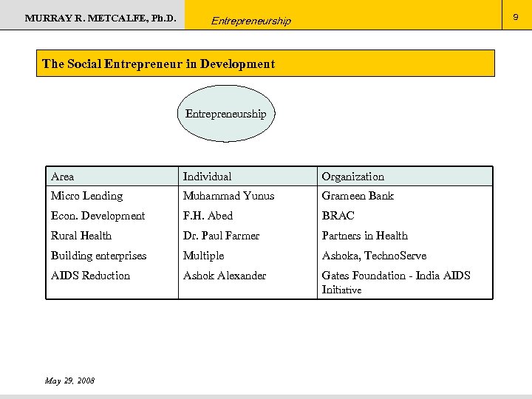Select the name Muhammad Yunus
Image resolution: width=532 pixels, height=399 pixels.
[x=228, y=196]
